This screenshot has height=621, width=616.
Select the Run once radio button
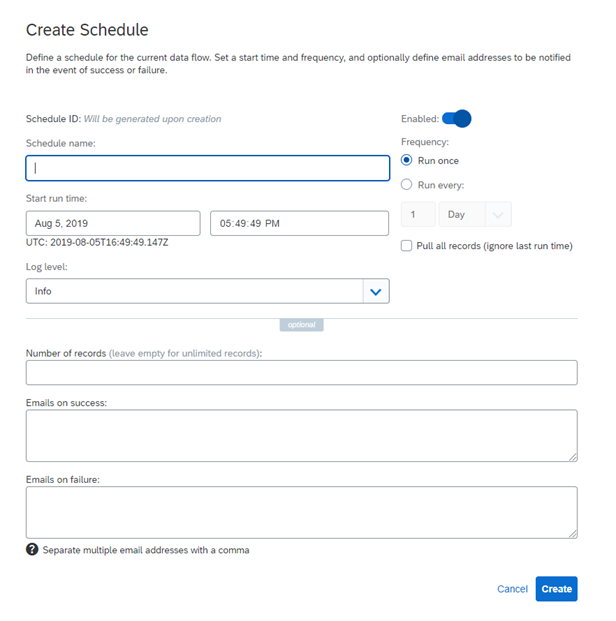tap(406, 160)
